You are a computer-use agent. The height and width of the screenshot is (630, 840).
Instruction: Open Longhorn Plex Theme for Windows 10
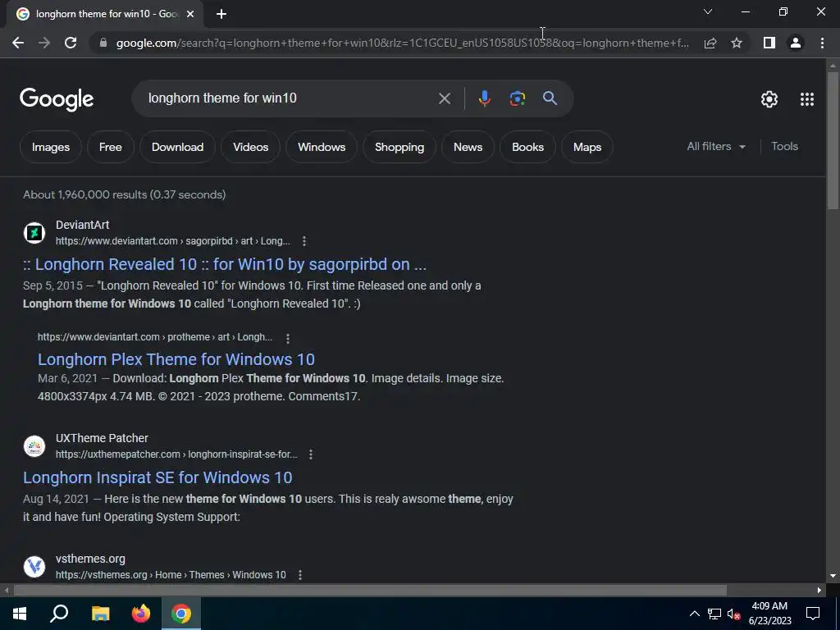click(x=176, y=359)
